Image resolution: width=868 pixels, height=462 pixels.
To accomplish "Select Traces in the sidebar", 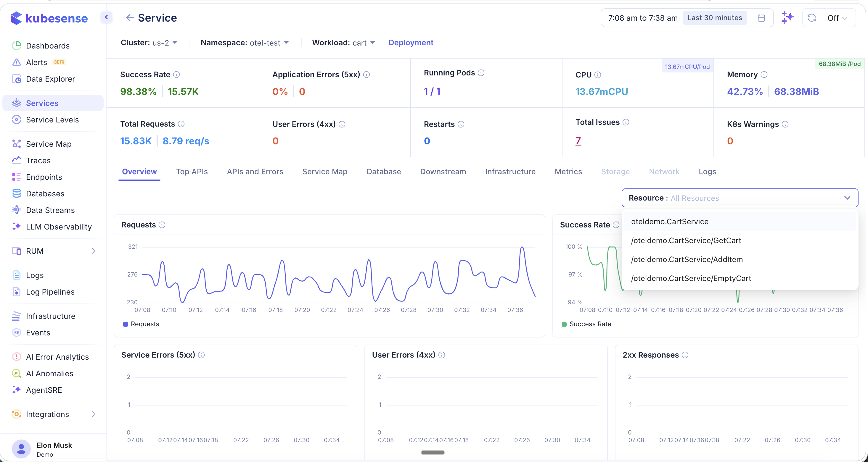I will point(38,160).
